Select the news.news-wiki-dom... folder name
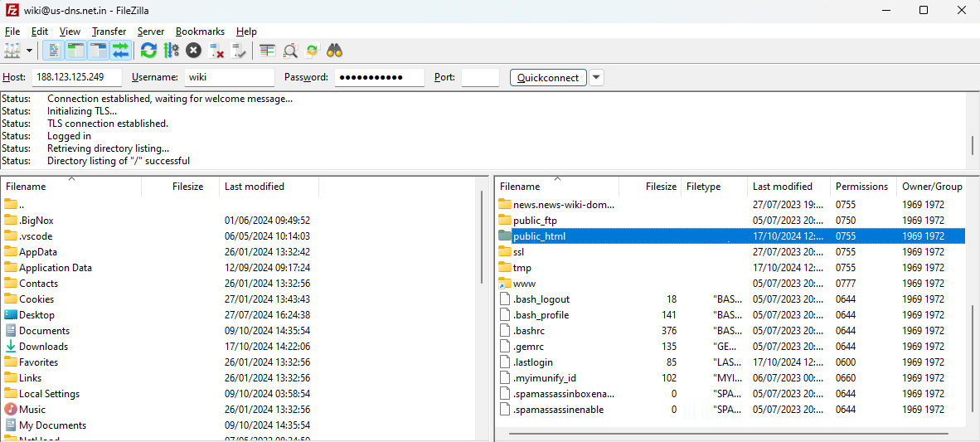The height and width of the screenshot is (442, 980). pos(564,205)
